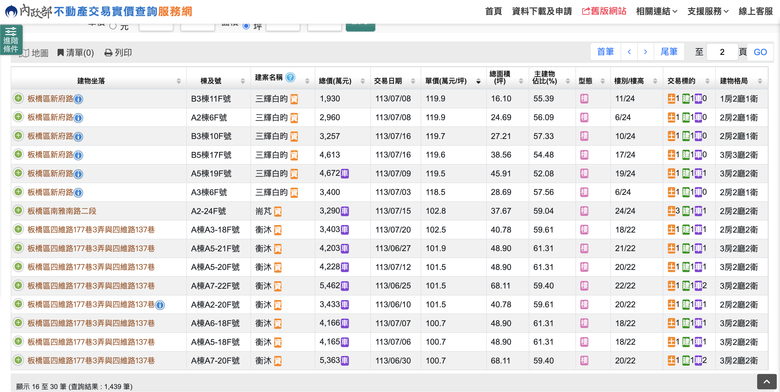Expand row details for A2-24F號
This screenshot has width=780, height=392.
(x=18, y=210)
